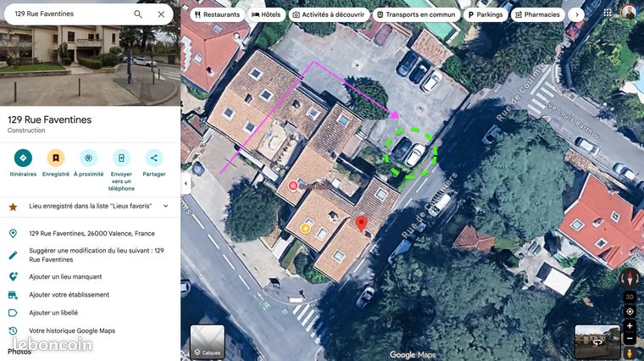Select the Restaurants category chip
The width and height of the screenshot is (644, 361).
pyautogui.click(x=217, y=14)
